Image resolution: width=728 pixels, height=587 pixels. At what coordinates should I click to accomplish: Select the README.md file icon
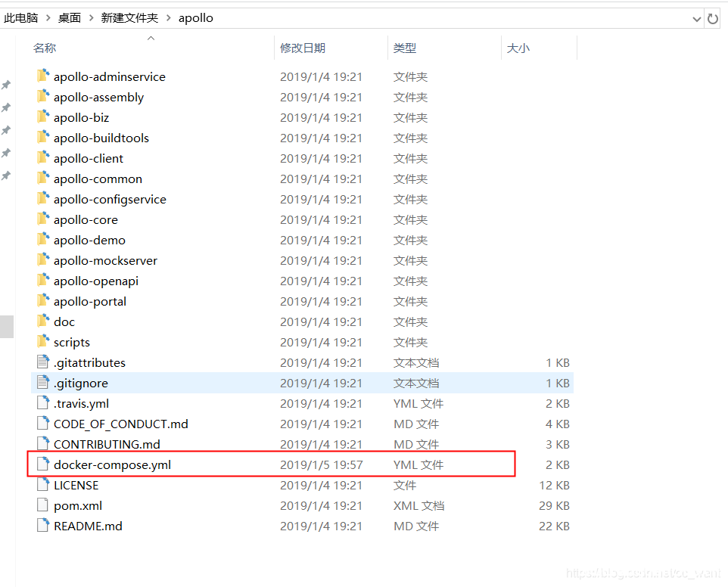[42, 525]
